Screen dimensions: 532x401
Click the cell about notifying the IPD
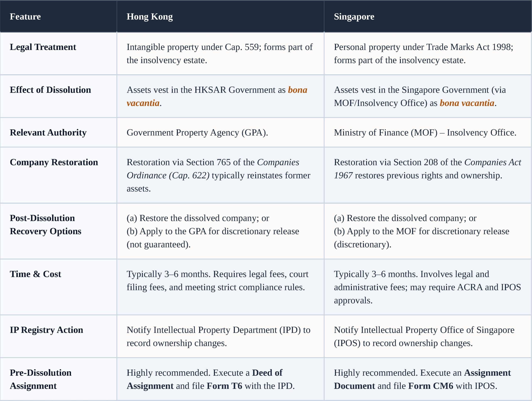(x=220, y=336)
